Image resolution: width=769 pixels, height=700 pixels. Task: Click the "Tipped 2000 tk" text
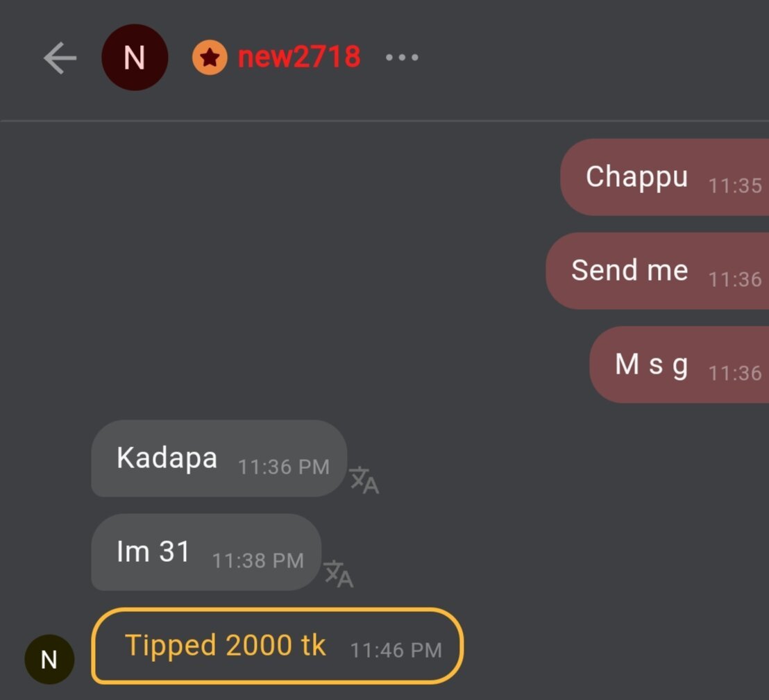pos(225,646)
